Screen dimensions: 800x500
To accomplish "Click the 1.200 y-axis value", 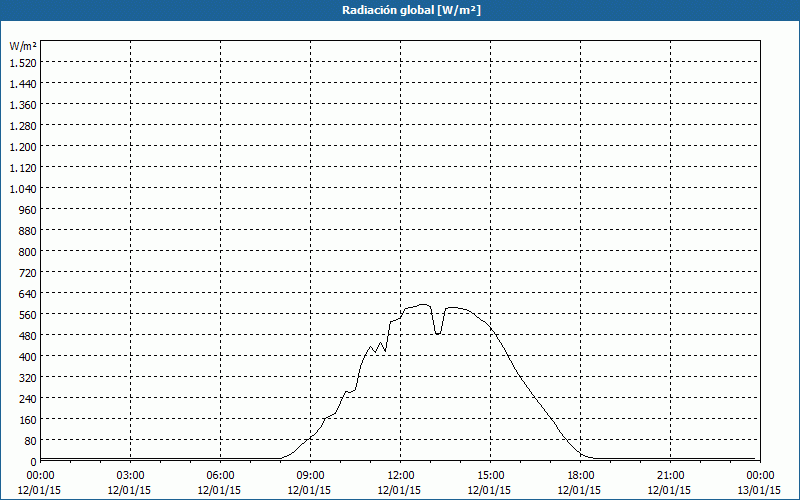I will tap(23, 147).
